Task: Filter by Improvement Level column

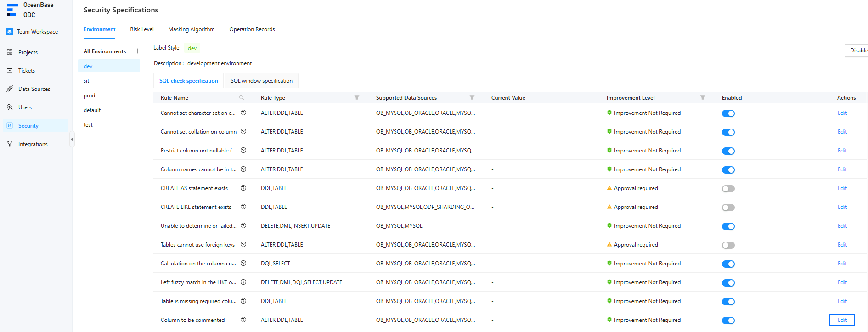Action: click(x=702, y=98)
